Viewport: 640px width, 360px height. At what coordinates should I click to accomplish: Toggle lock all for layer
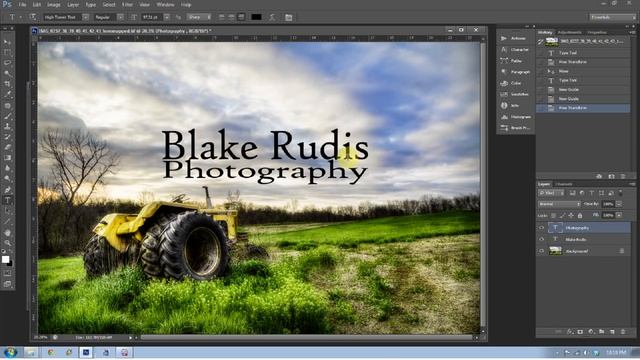[580, 215]
